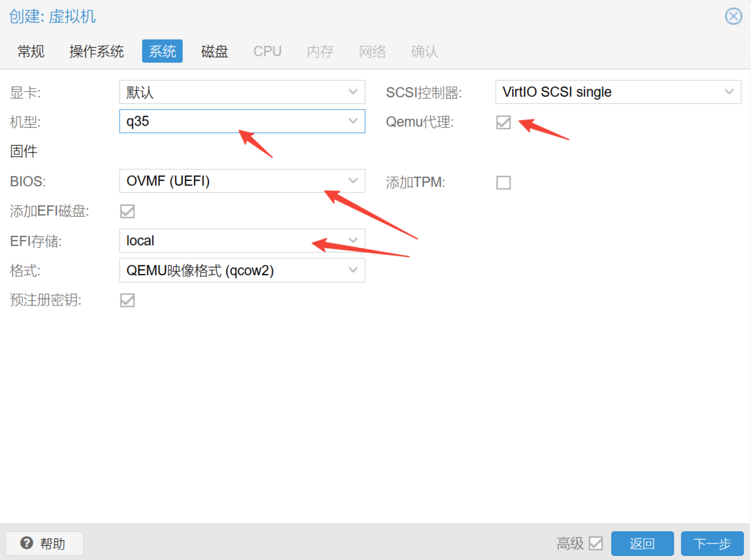
Task: Click the local value in EFI存储 field
Action: pos(140,240)
